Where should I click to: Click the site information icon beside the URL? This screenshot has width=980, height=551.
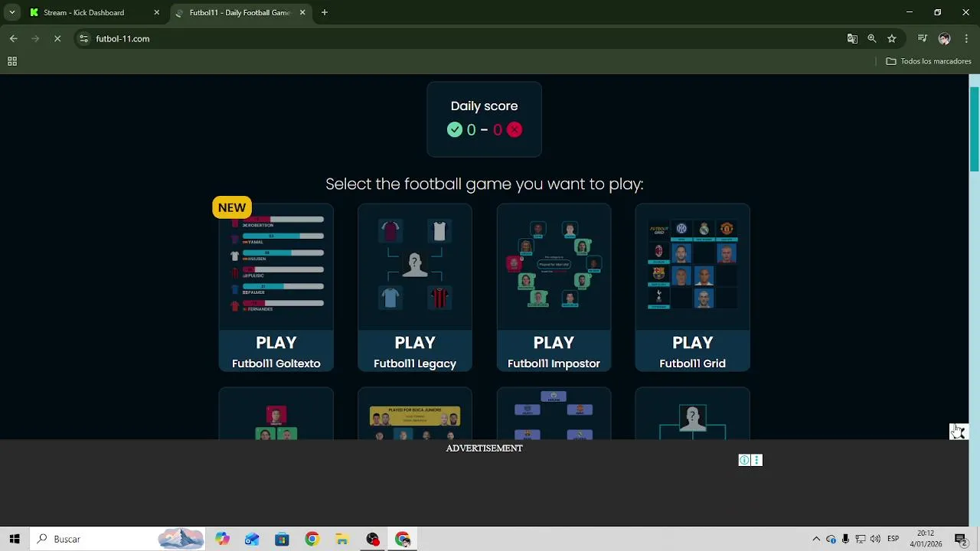pos(83,38)
